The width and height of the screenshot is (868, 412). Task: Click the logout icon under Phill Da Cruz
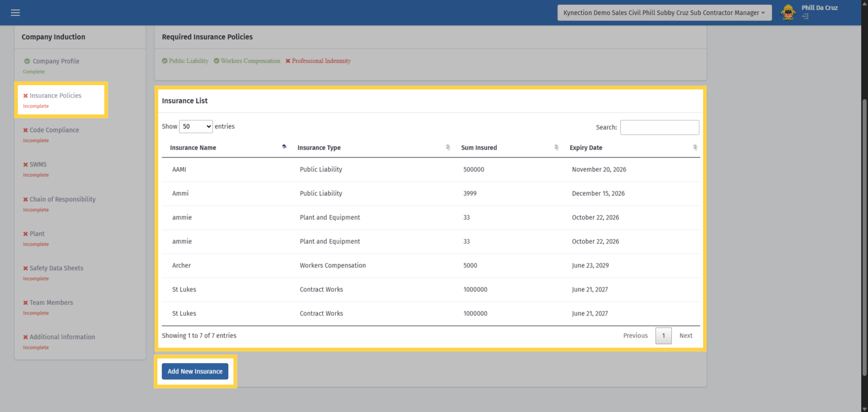805,16
